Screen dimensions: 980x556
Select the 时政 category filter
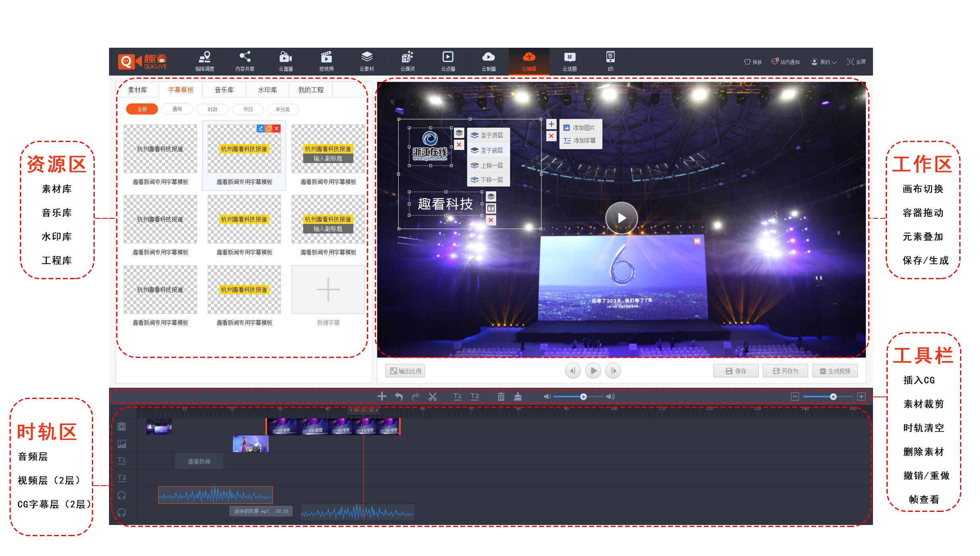pos(212,109)
